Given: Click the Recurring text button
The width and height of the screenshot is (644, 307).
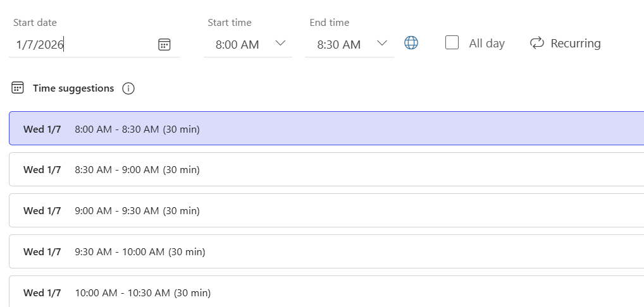Looking at the screenshot, I should coord(575,44).
